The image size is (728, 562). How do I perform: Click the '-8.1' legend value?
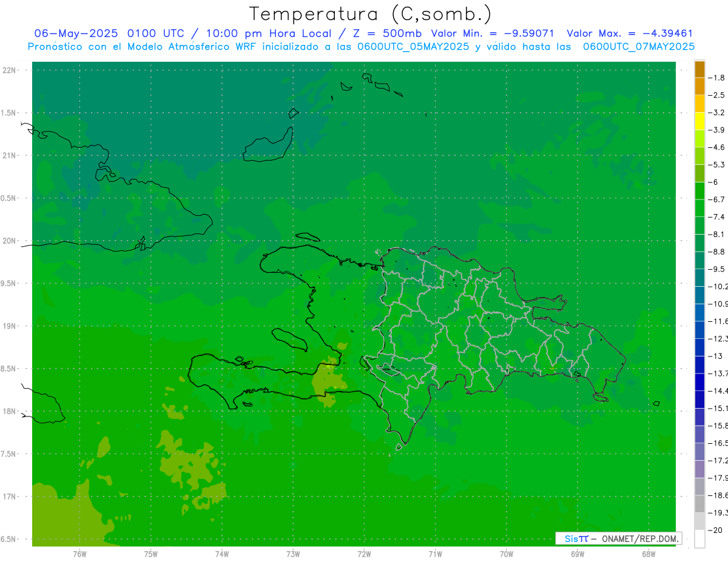716,234
